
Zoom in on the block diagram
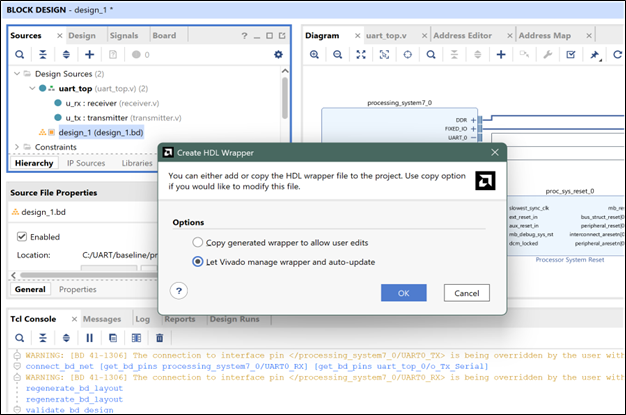[314, 55]
